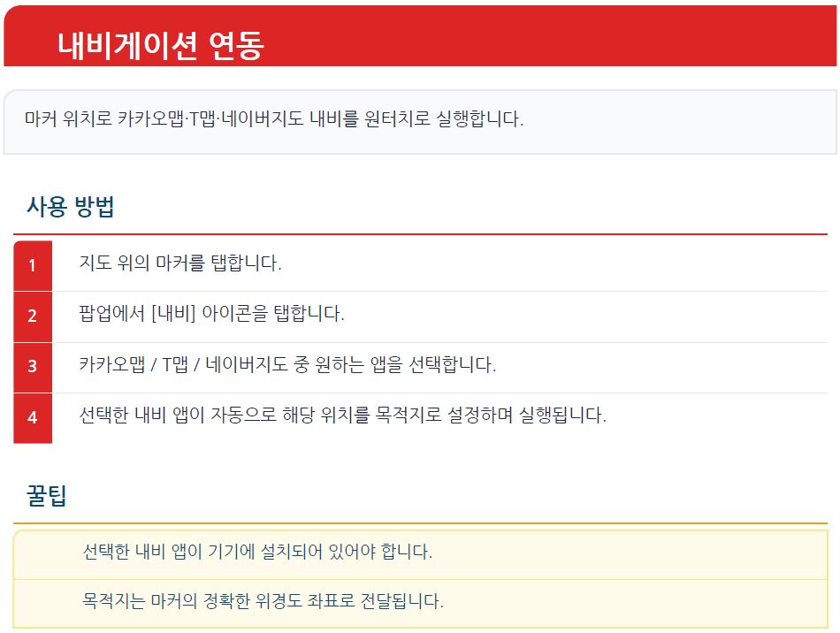The image size is (840, 633).
Task: Select the '꿀팁' section heading
Action: pos(47,496)
